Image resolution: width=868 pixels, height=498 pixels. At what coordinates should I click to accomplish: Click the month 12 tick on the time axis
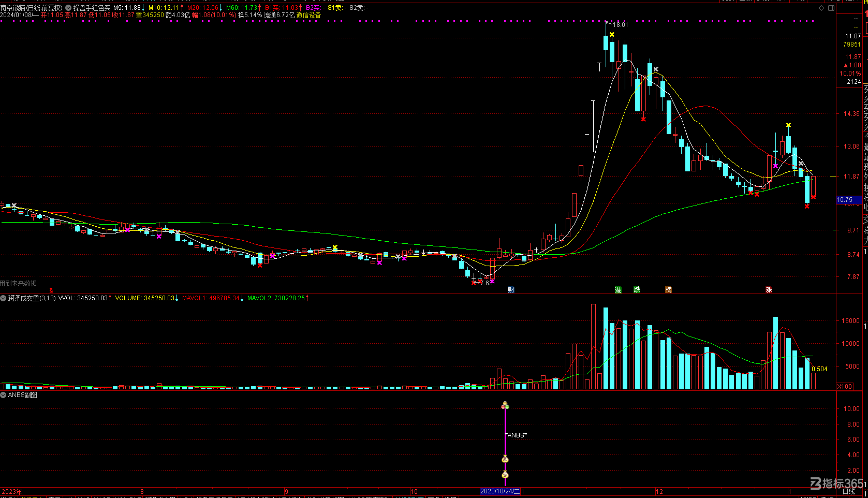659,492
